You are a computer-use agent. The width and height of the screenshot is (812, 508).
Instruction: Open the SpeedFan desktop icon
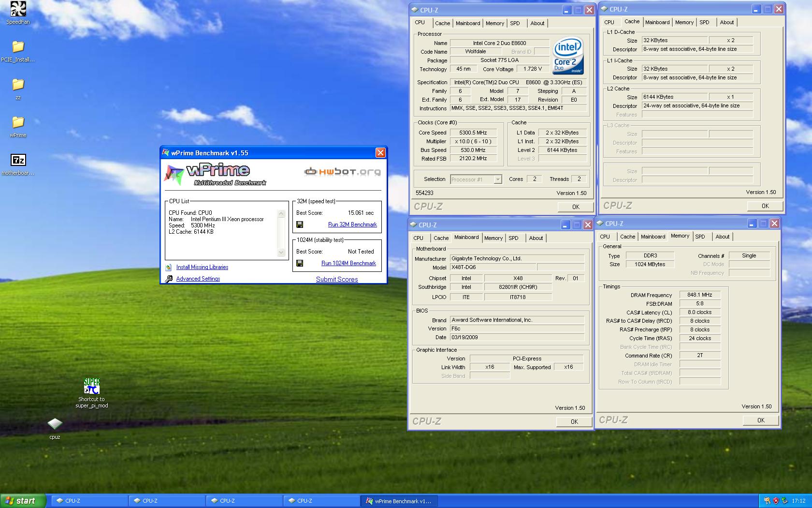coord(18,9)
